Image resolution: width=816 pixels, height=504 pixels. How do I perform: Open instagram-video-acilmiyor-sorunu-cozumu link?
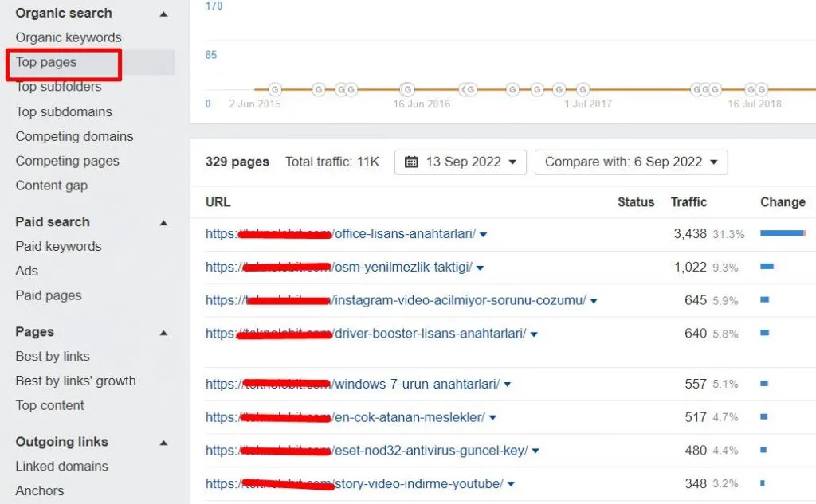click(x=395, y=301)
